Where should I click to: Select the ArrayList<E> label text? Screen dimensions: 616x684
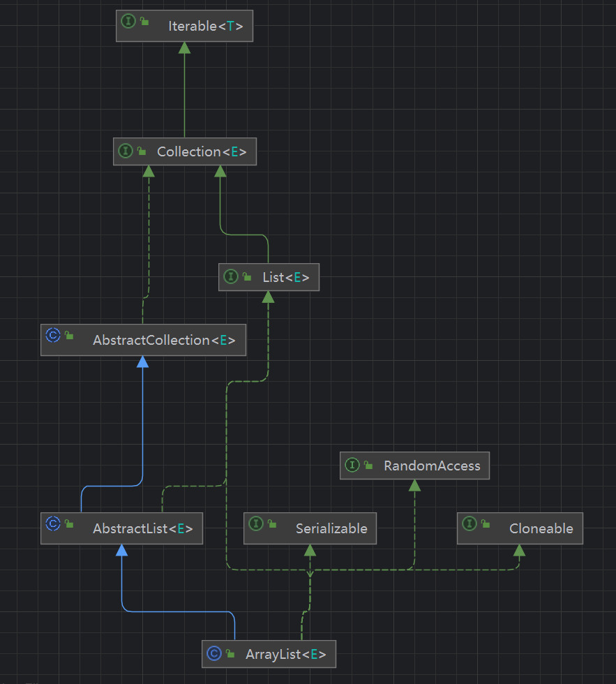[285, 655]
